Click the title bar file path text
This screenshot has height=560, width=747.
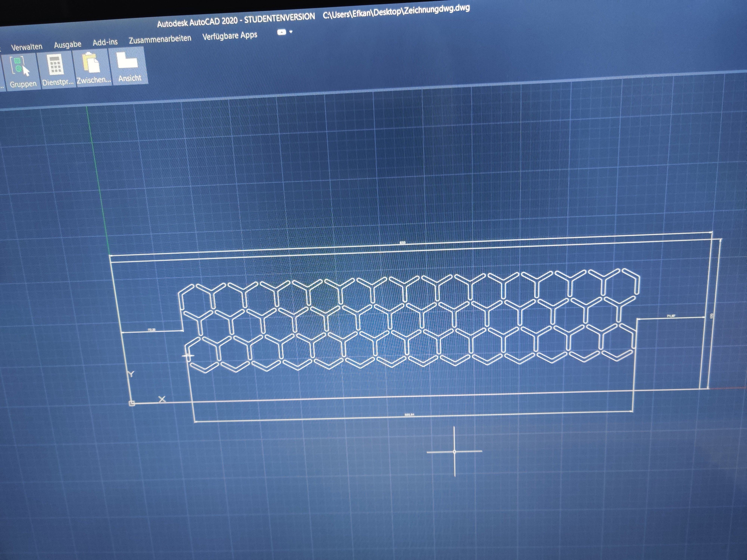396,11
